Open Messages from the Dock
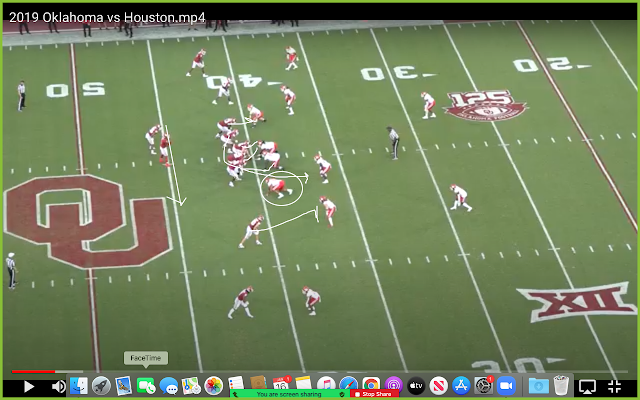Image resolution: width=640 pixels, height=400 pixels. pos(169,386)
